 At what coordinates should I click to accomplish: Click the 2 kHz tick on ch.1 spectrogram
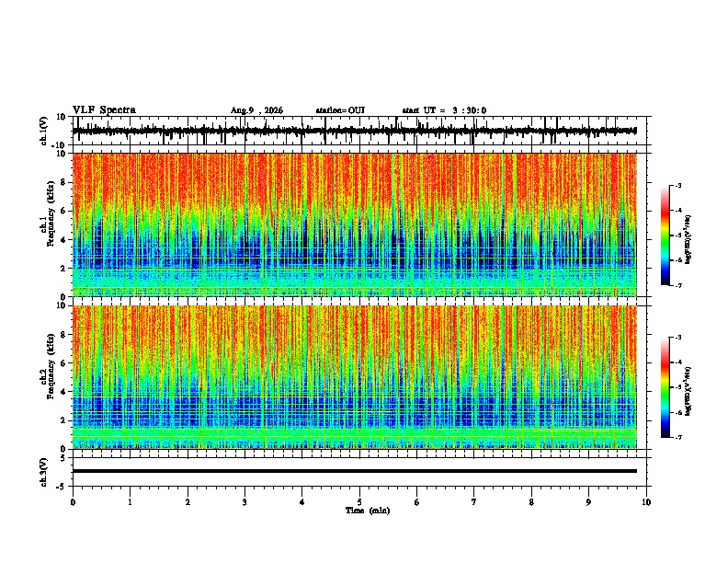click(x=64, y=269)
